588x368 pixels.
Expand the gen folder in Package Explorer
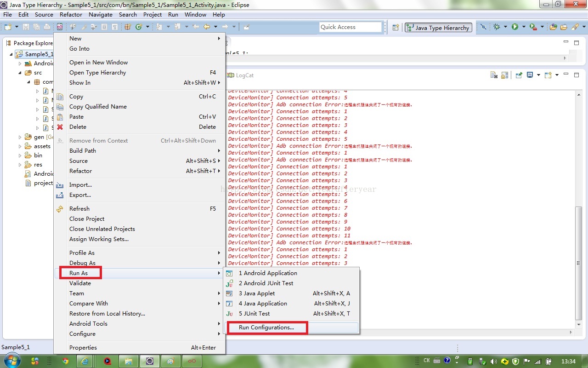[x=20, y=137]
